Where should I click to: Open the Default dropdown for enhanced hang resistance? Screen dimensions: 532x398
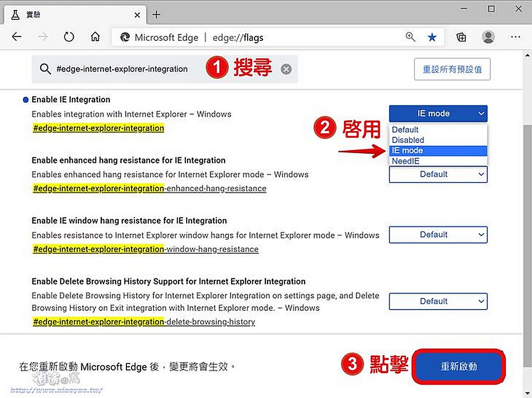[x=437, y=174]
